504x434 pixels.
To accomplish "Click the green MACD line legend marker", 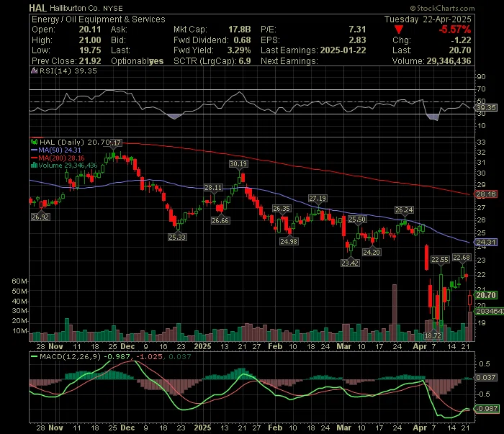I will 34,356.
